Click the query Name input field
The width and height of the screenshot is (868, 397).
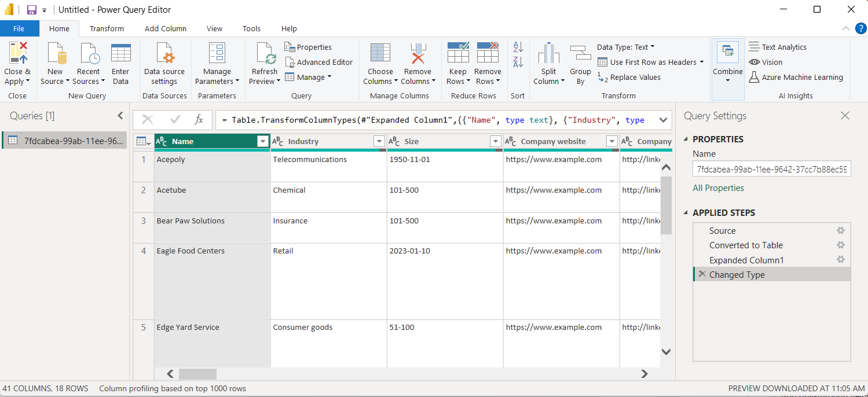[x=772, y=169]
